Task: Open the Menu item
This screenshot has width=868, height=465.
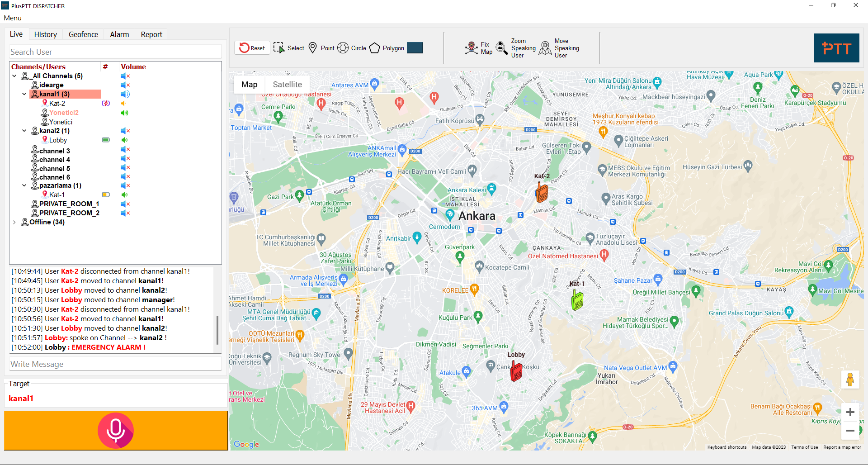Action: pyautogui.click(x=13, y=18)
